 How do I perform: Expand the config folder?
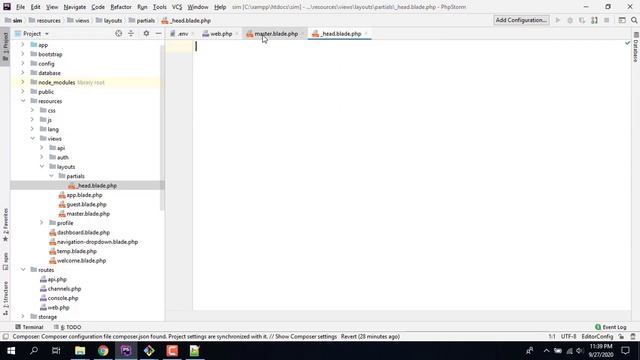[23, 63]
